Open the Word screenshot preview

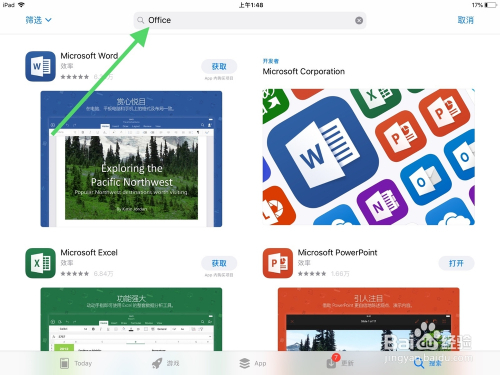click(131, 159)
